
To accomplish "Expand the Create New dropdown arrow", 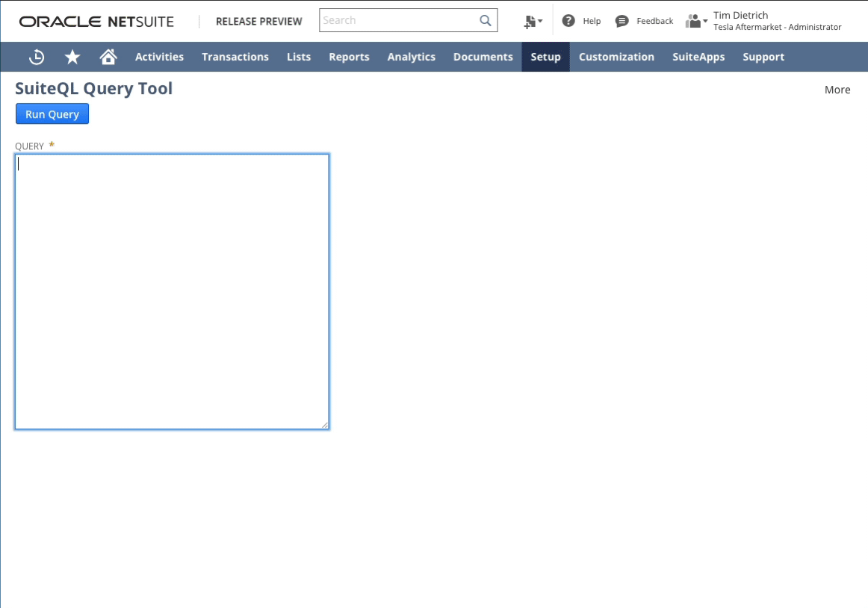I will coord(539,22).
